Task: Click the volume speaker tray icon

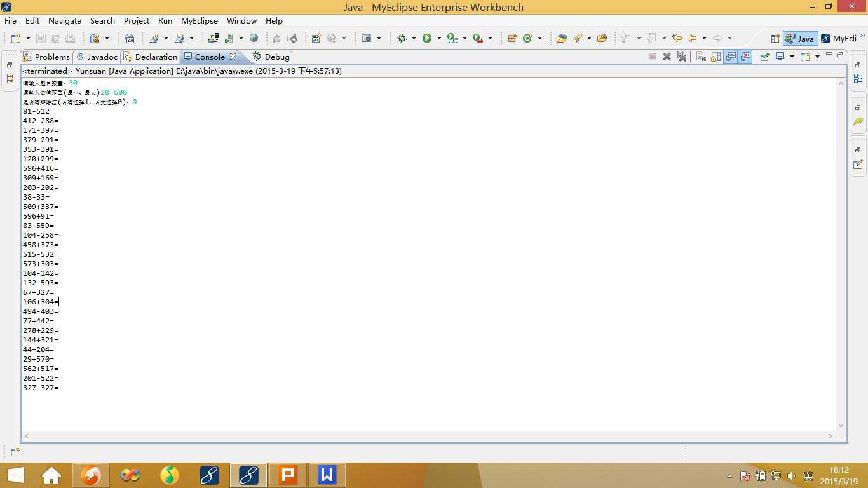Action: 791,476
